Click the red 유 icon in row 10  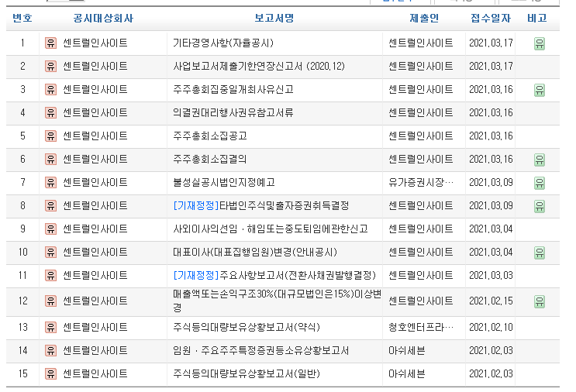[x=50, y=252]
